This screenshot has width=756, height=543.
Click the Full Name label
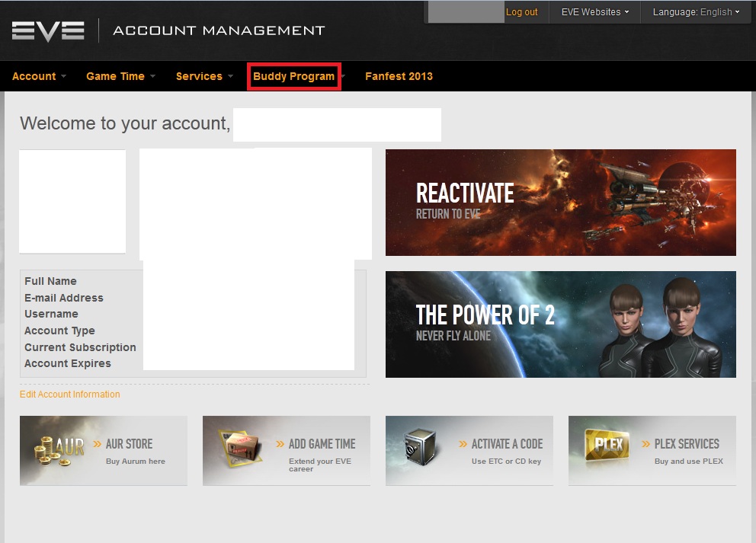coord(50,281)
